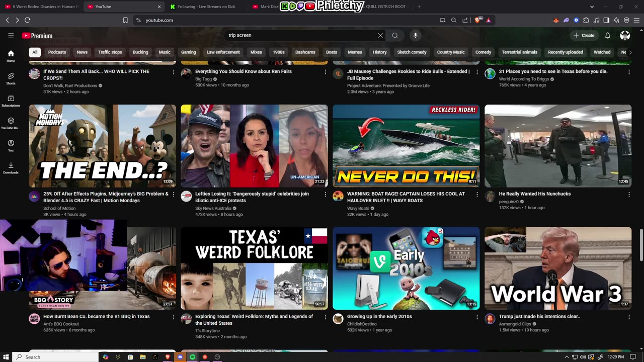Open Downloads in the sidebar

point(11,167)
